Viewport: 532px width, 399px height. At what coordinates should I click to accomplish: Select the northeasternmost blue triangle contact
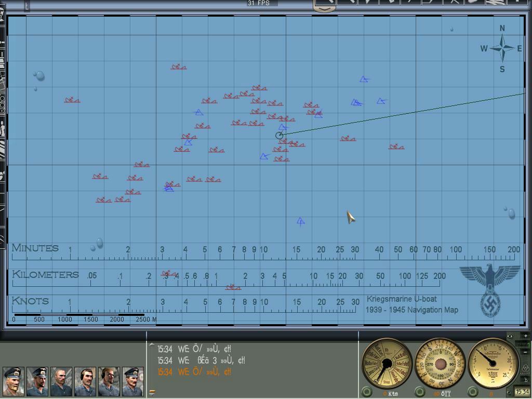(x=364, y=79)
